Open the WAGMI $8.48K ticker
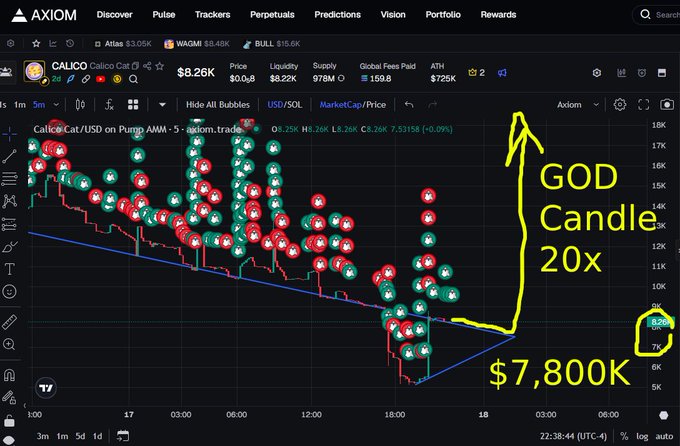 coord(196,44)
